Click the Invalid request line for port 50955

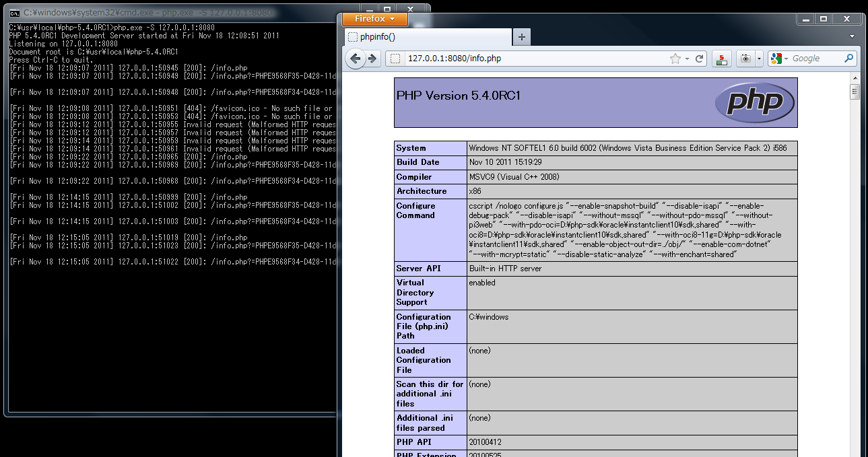tap(172, 125)
